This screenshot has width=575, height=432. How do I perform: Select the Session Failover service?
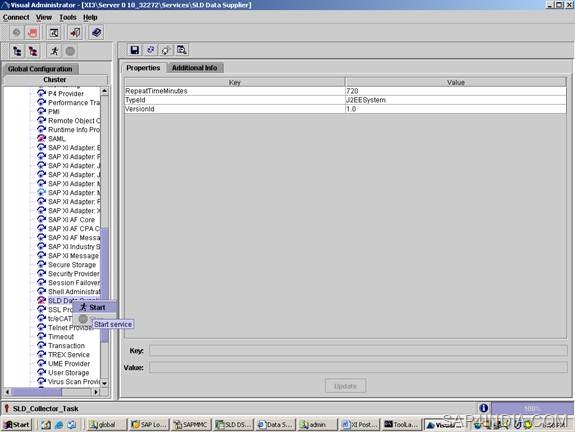(x=74, y=283)
